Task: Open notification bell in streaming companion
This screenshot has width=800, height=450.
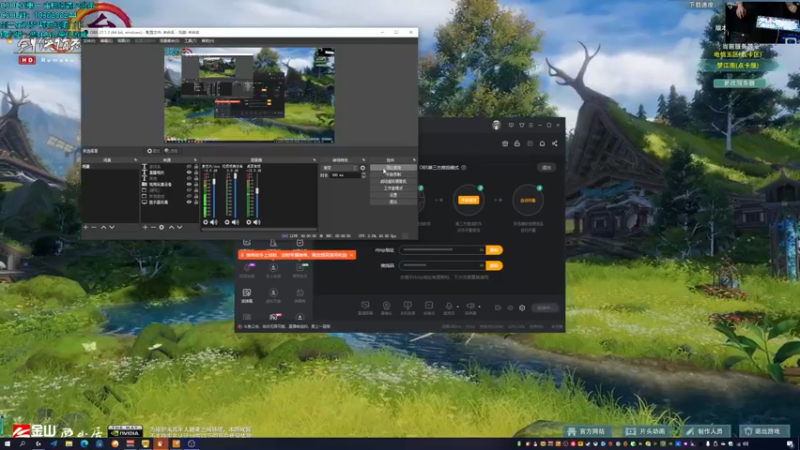Action: click(542, 143)
